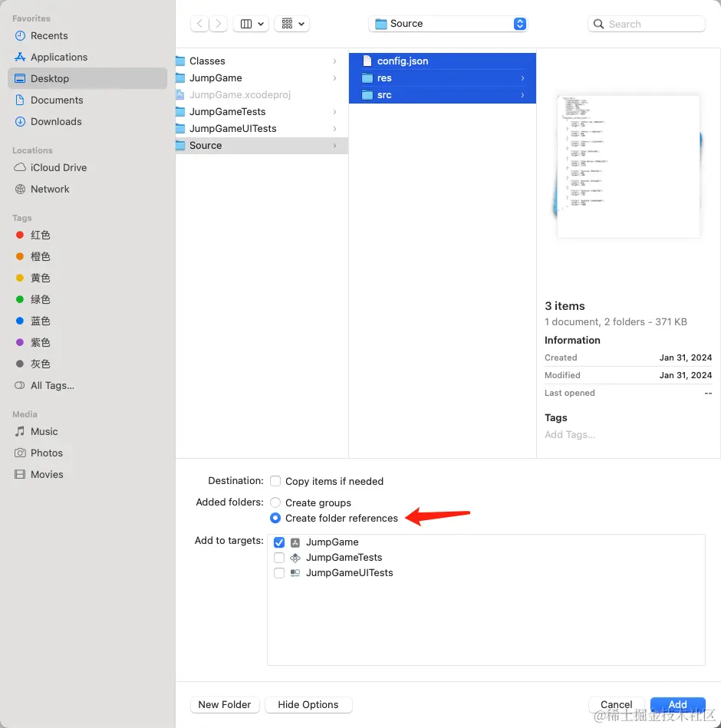Select the Classes folder

click(262, 61)
